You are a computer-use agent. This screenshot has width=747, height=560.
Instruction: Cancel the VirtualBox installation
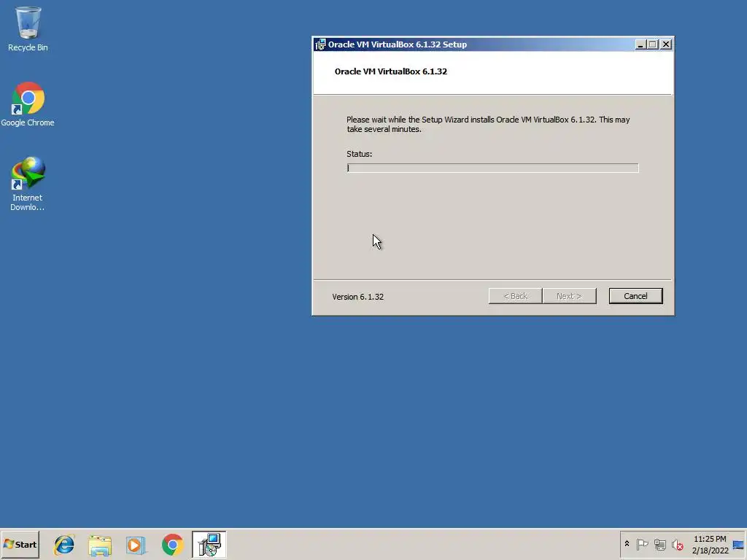635,296
